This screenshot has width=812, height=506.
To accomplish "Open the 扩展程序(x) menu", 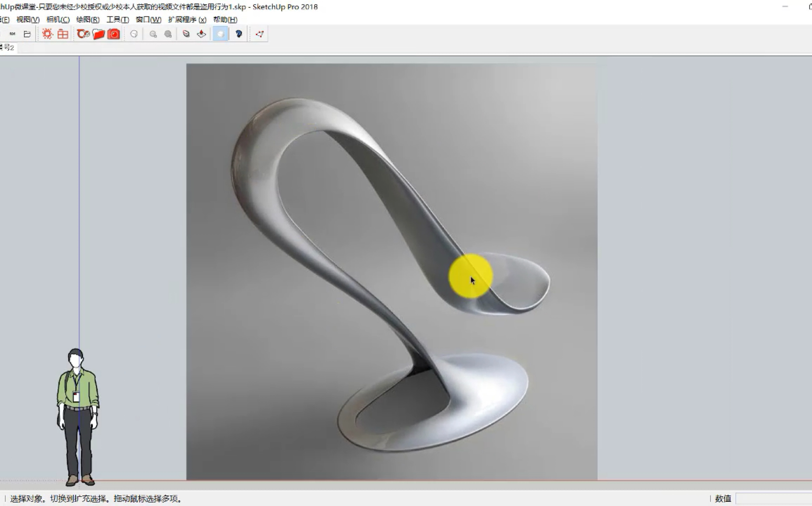I will pos(187,19).
